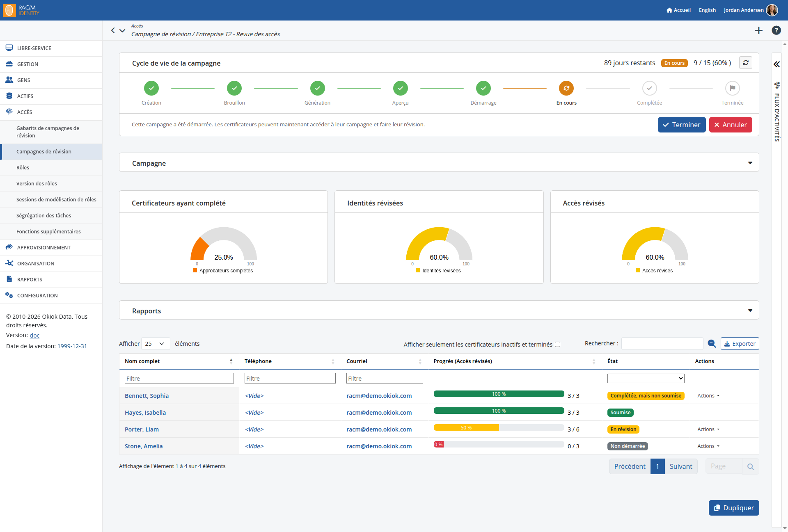788x532 pixels.
Task: Click the refresh campaign lifecycle icon
Action: (x=745, y=63)
